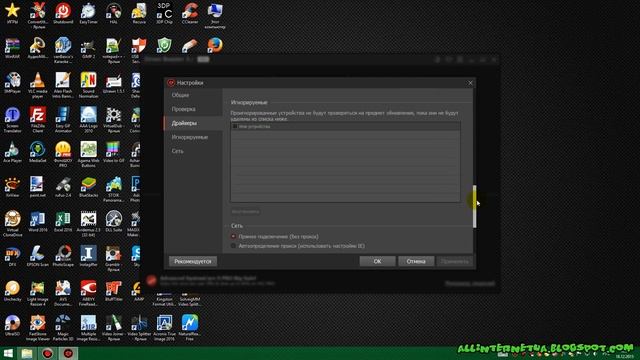The width and height of the screenshot is (640, 360).
Task: Open the Windows Start button
Action: click(8, 353)
